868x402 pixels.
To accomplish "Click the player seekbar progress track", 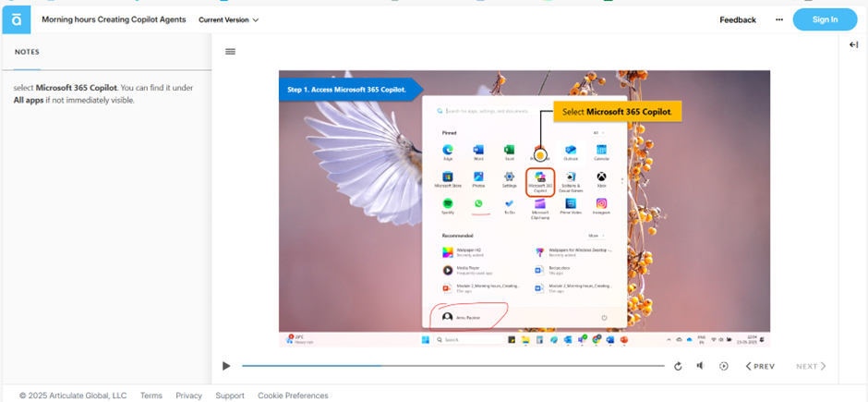I will point(452,366).
